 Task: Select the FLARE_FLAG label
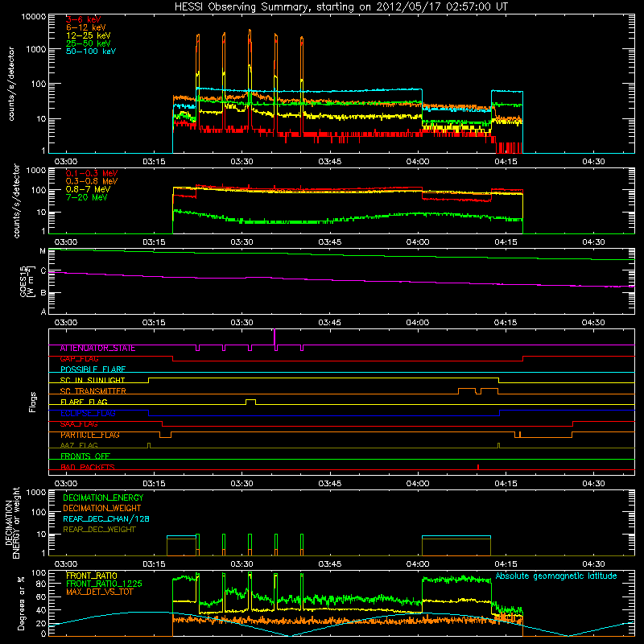point(84,402)
